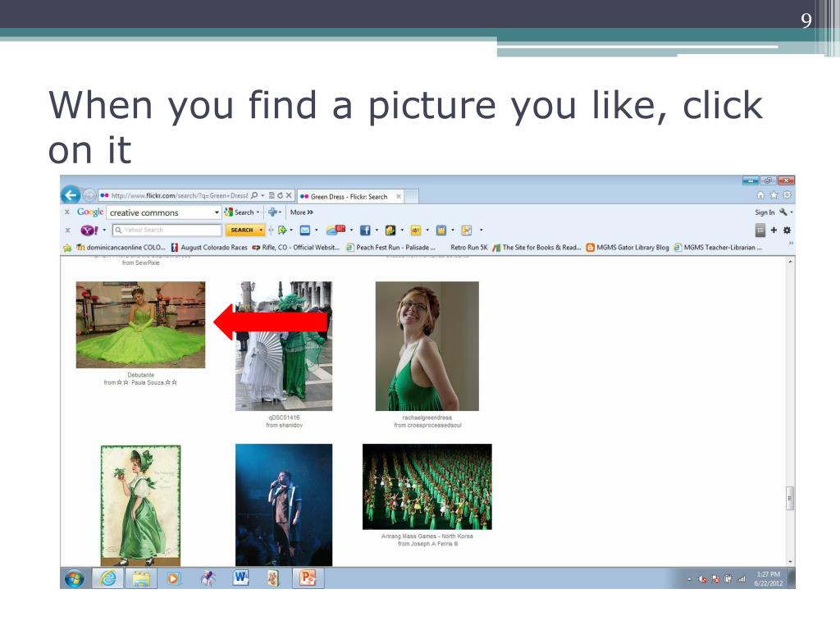Click the Google toolbar plus share icon
This screenshot has width=840, height=630.
pyautogui.click(x=272, y=212)
